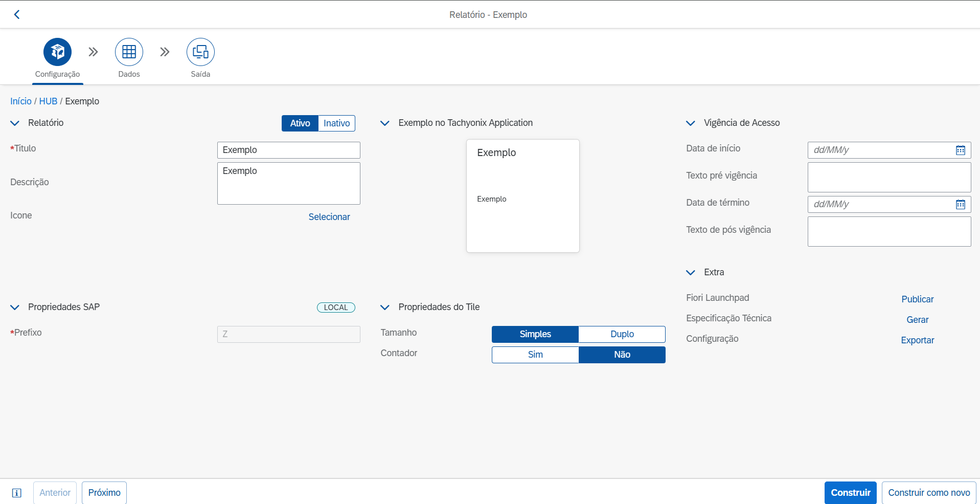Select the Configuração step icon
The width and height of the screenshot is (980, 504).
click(57, 52)
